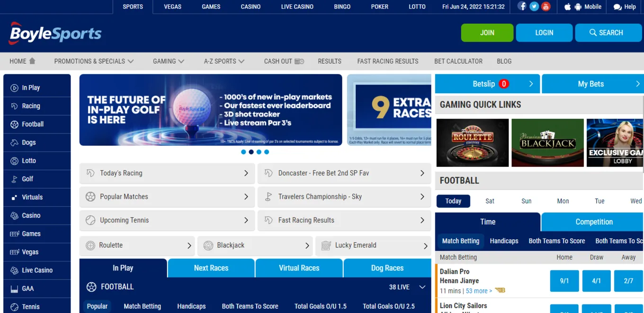
Task: Select the second carousel dot
Action: tap(251, 152)
